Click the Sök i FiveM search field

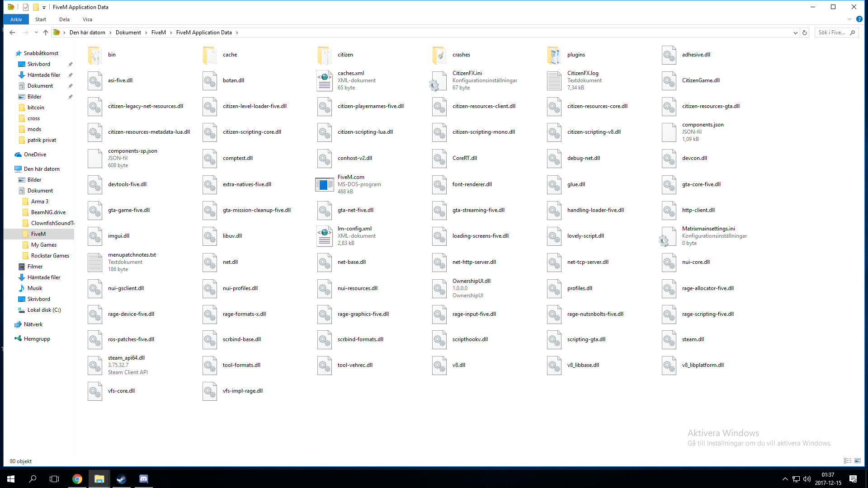(x=832, y=33)
